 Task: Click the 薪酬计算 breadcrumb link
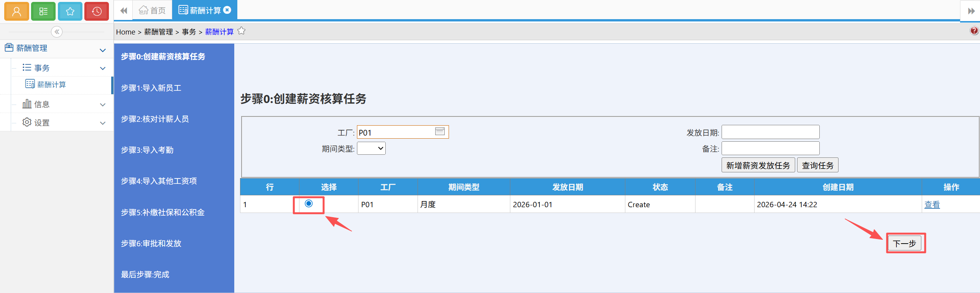click(219, 32)
